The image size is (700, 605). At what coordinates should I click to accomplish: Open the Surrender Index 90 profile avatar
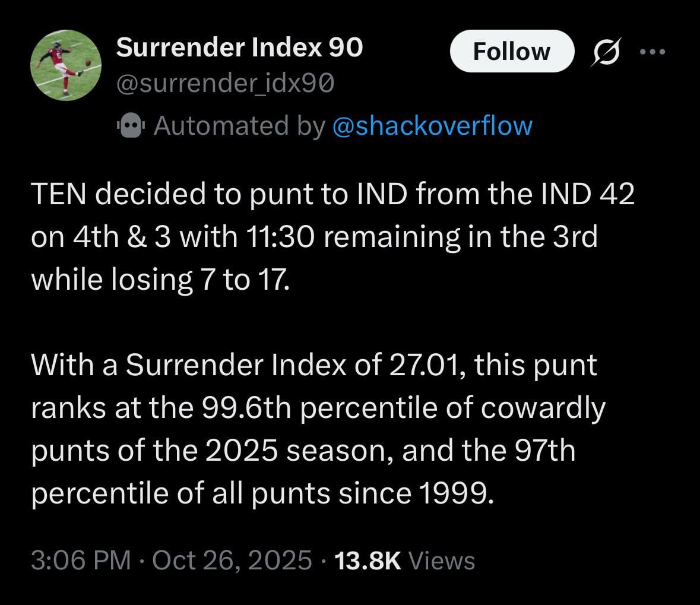(x=66, y=65)
